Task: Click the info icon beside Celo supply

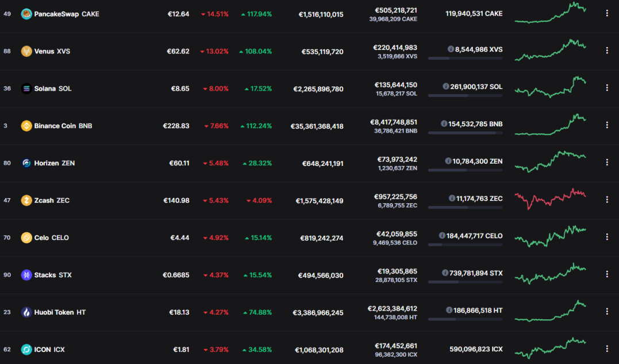Action: point(442,235)
